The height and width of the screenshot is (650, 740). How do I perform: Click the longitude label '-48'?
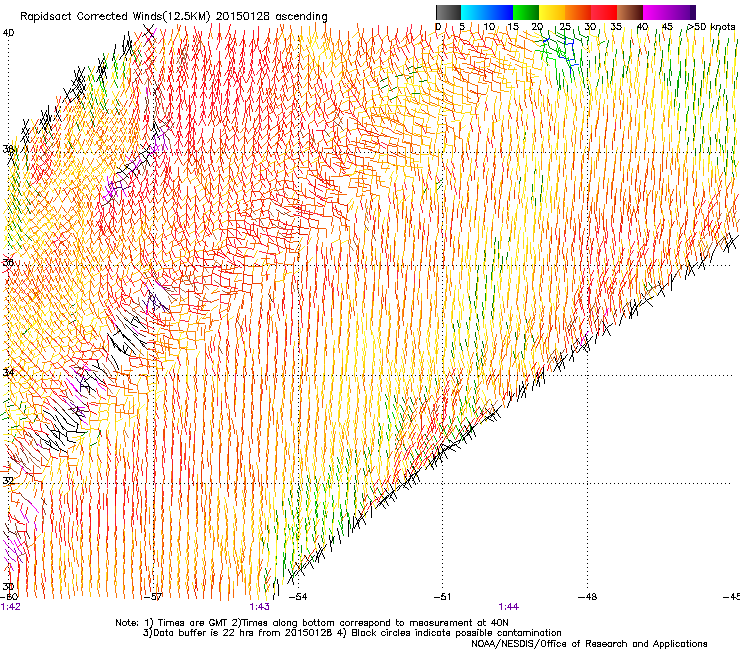(588, 597)
